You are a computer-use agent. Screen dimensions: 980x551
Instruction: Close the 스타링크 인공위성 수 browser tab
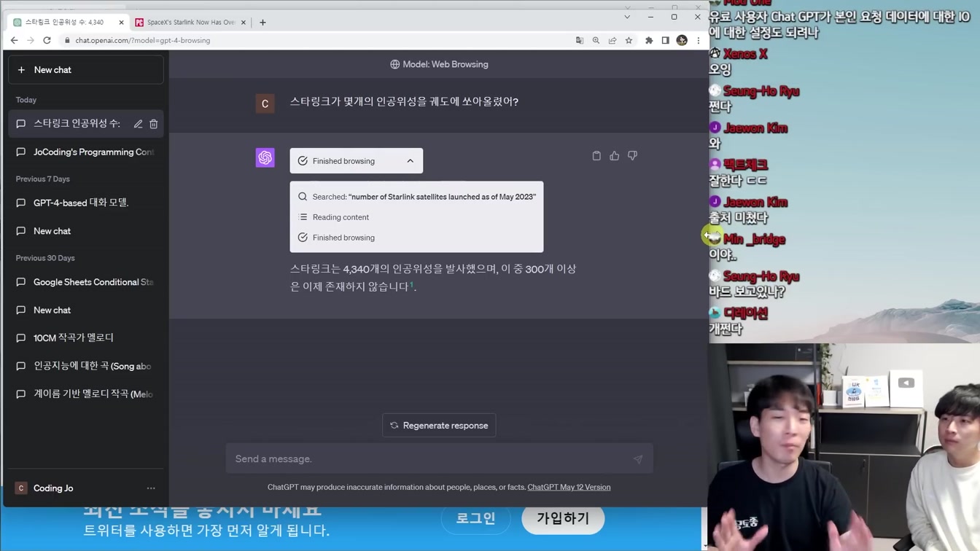(x=121, y=23)
